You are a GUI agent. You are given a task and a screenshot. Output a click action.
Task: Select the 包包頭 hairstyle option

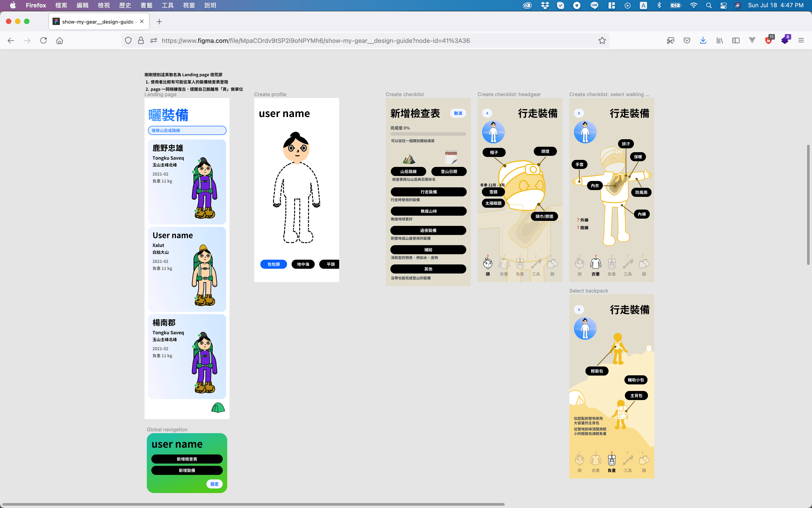click(x=273, y=264)
